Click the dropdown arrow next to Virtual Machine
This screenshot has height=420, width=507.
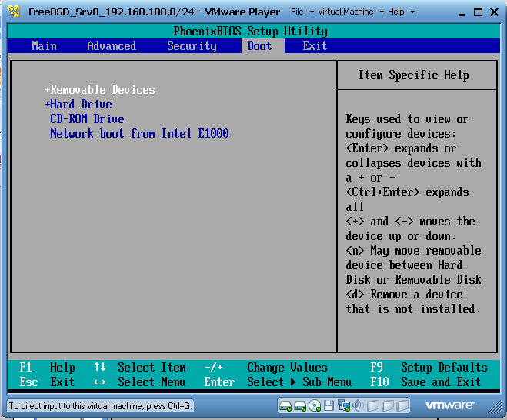382,12
